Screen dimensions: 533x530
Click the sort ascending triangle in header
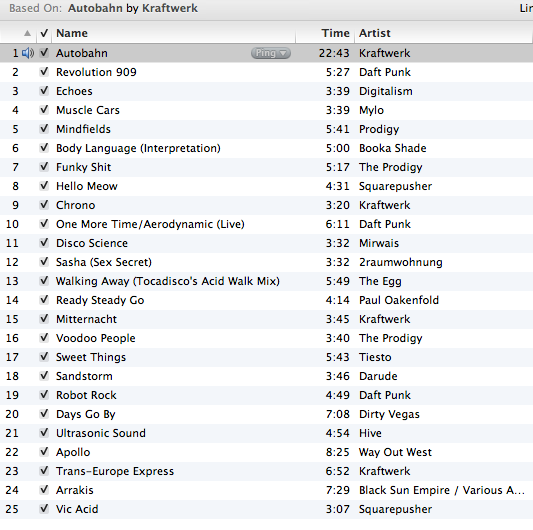[x=28, y=33]
